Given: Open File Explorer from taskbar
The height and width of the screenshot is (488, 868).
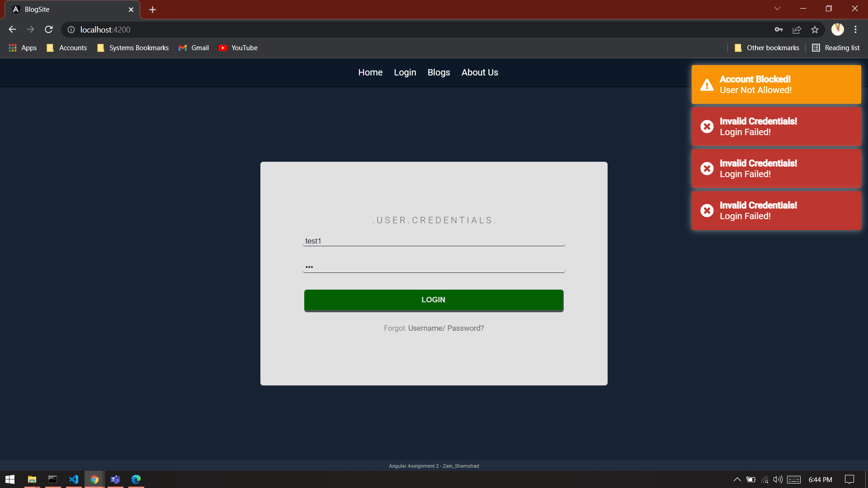Looking at the screenshot, I should coord(31,479).
